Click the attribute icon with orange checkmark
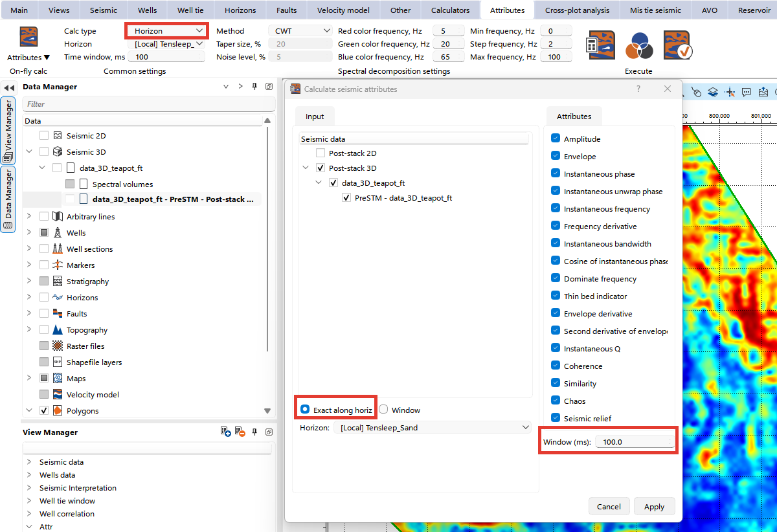The height and width of the screenshot is (532, 777). 677,45
